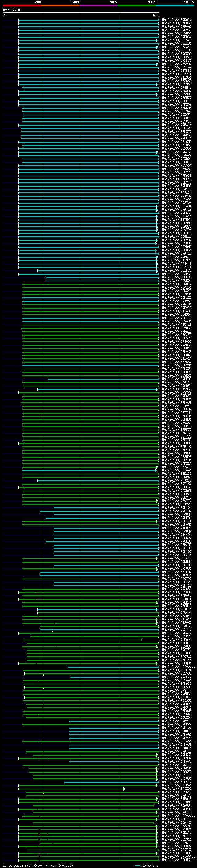Select the UniRef100_Q39883 entry
Viewport: 197px width, 868px height.
(176, 423)
